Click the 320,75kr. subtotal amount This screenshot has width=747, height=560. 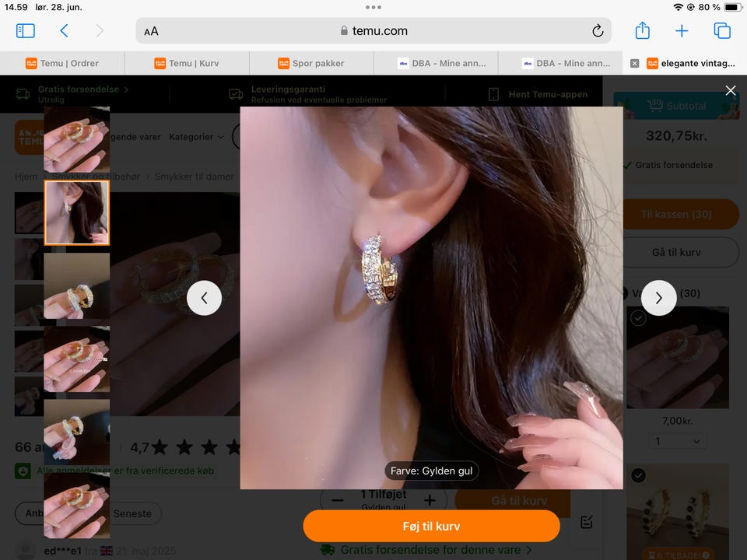[676, 136]
